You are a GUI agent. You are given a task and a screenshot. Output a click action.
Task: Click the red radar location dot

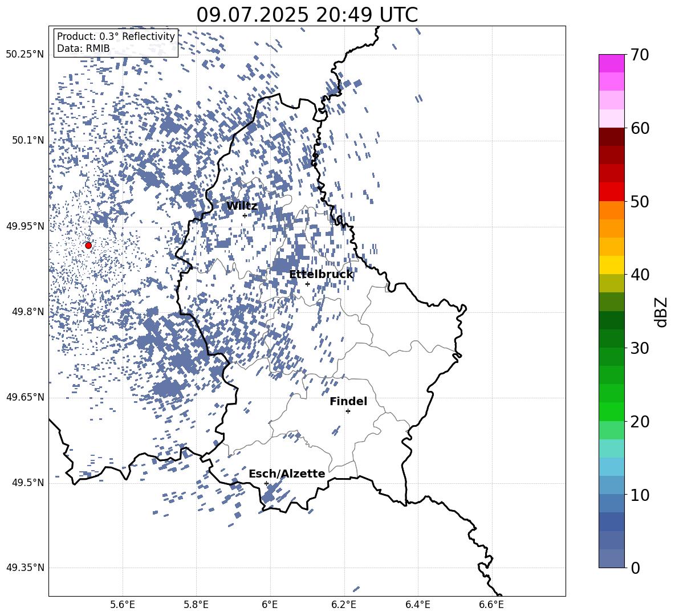[88, 246]
